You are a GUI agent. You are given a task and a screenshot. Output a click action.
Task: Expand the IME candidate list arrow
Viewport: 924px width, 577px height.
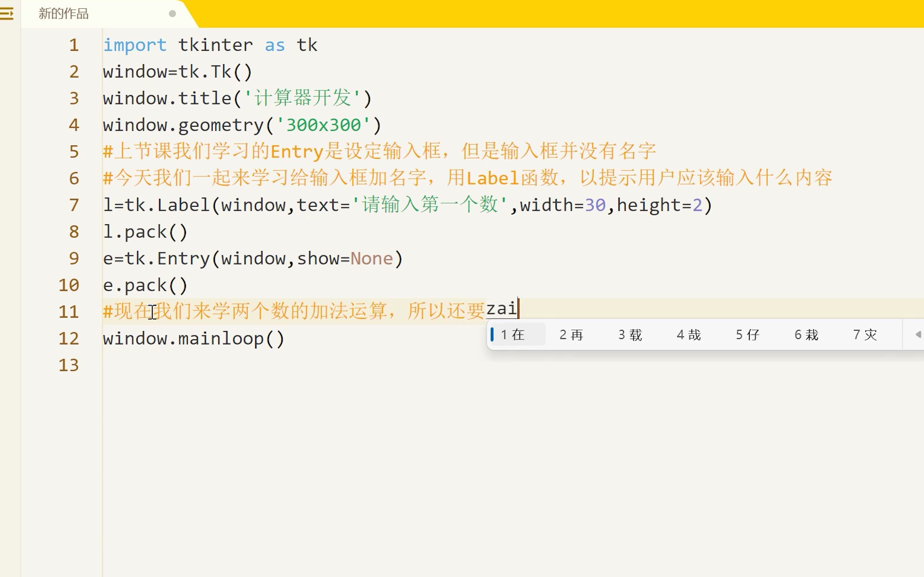[x=918, y=335]
